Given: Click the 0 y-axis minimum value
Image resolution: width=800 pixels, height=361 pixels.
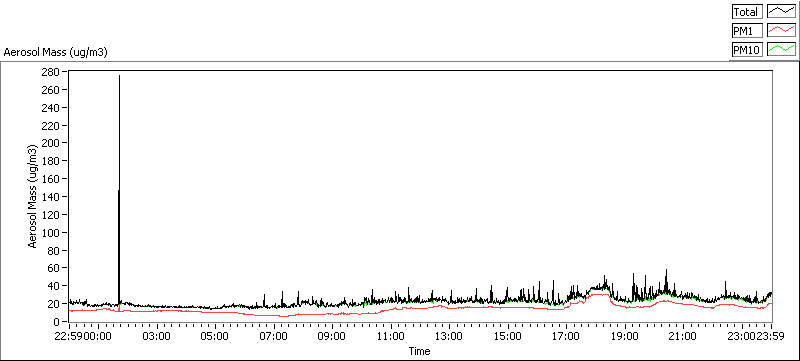Looking at the screenshot, I should pos(57,322).
